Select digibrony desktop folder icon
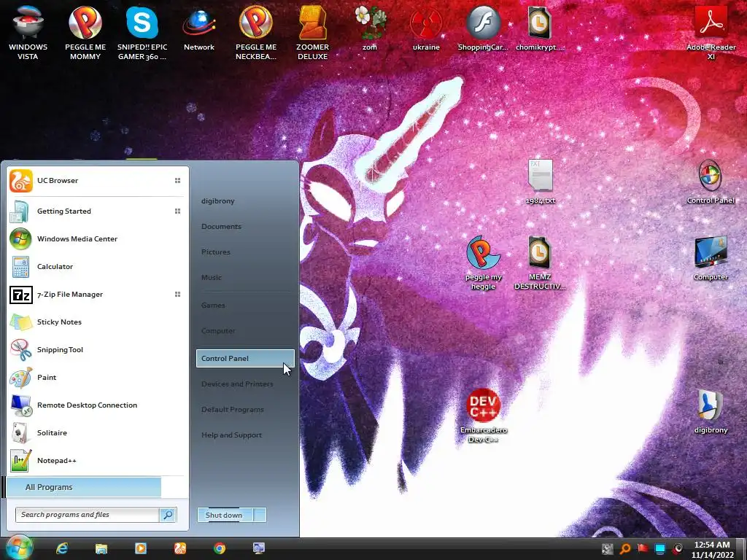 [x=711, y=411]
